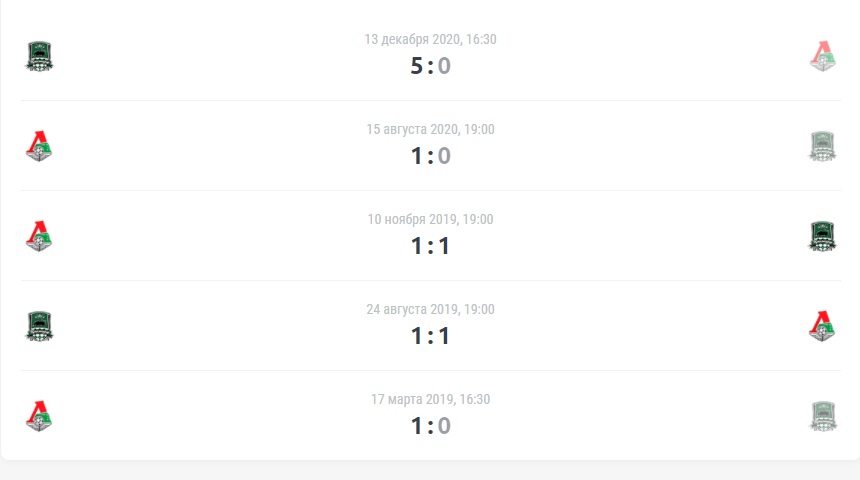Click Lokomotiv logo in 13 декабря 2020 match

(822, 56)
